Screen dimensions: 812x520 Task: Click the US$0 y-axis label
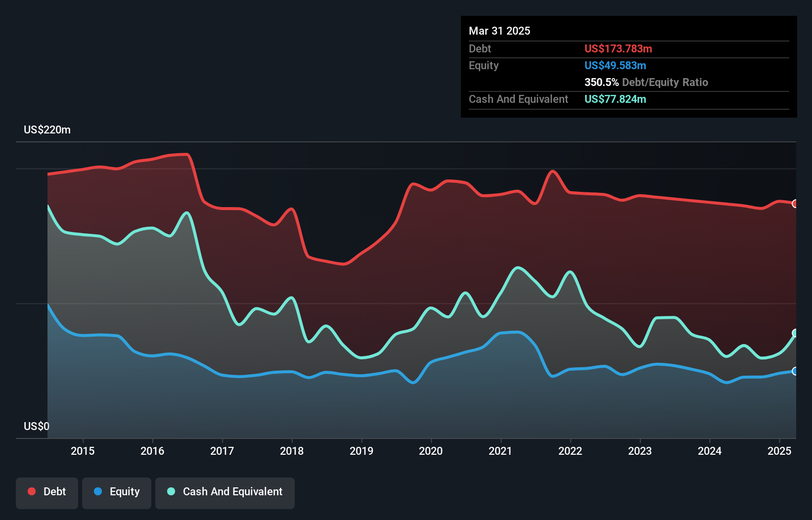(37, 426)
